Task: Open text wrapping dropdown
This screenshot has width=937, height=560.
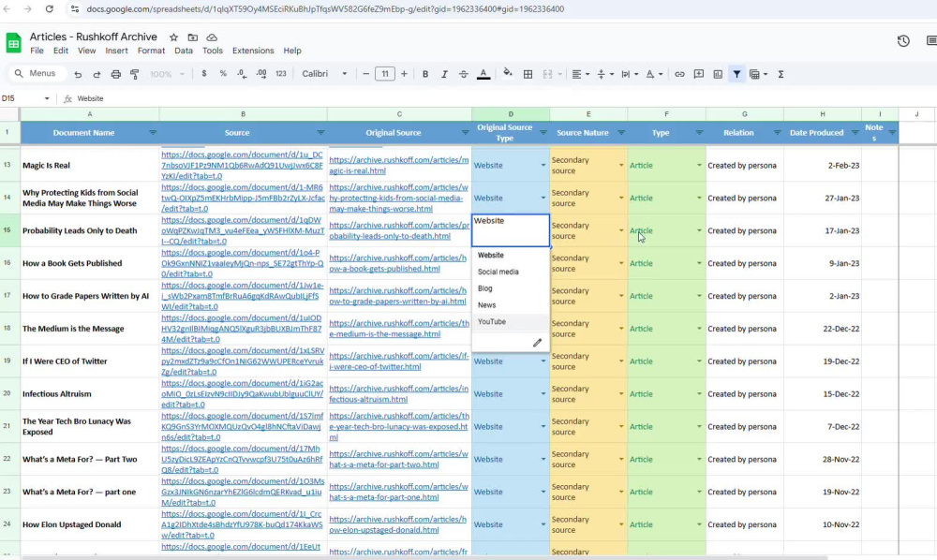Action: click(x=630, y=74)
